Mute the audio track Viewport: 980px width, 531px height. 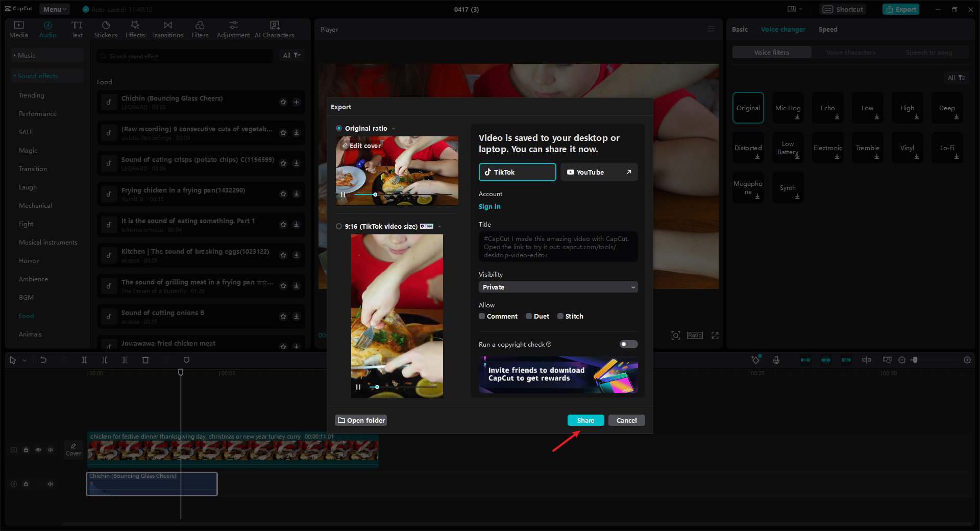(51, 484)
